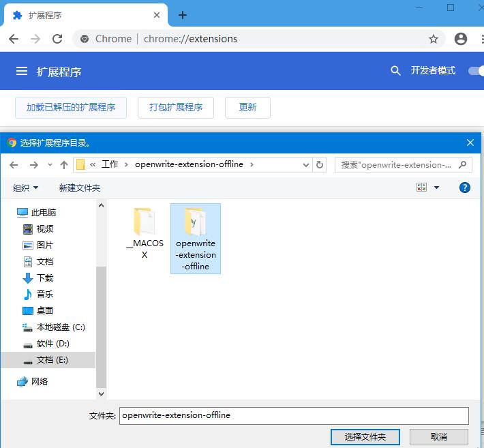Click the Chrome forward arrow
The image size is (484, 448).
(x=35, y=39)
